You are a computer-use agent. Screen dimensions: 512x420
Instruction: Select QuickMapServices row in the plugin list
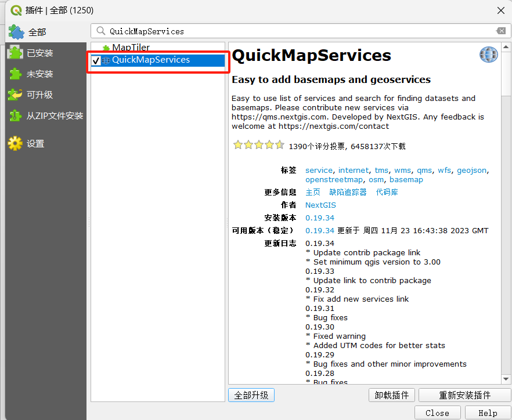(x=158, y=60)
